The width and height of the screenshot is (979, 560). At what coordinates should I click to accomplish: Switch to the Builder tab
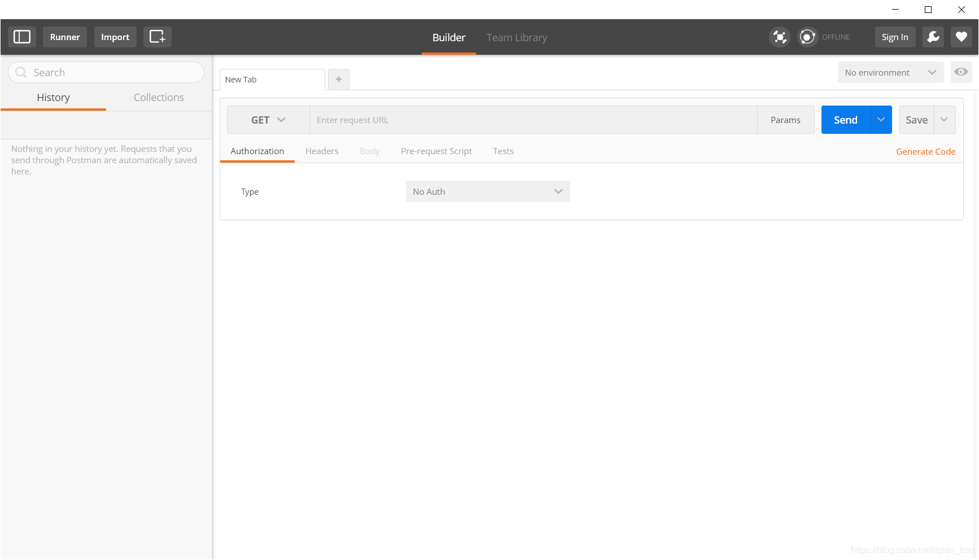click(x=449, y=37)
